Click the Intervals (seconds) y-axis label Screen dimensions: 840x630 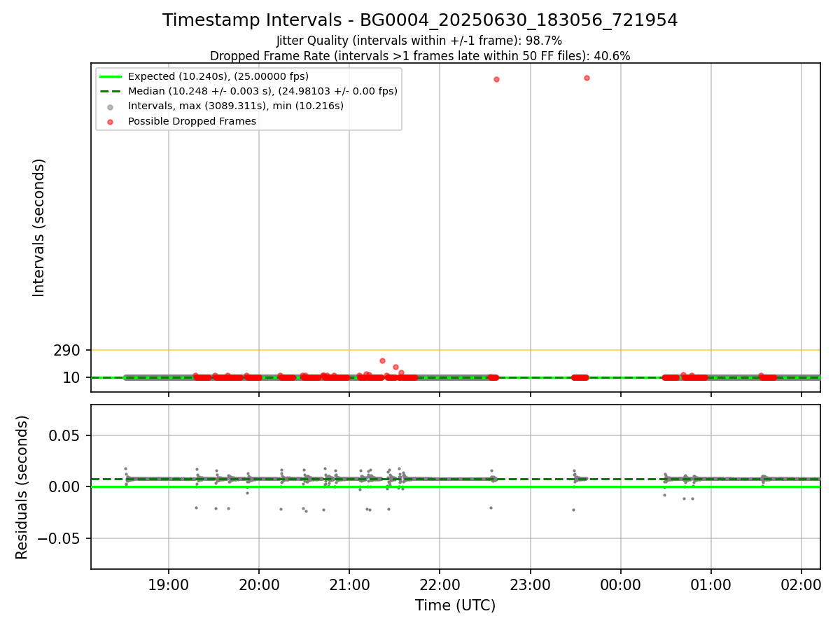pos(39,227)
